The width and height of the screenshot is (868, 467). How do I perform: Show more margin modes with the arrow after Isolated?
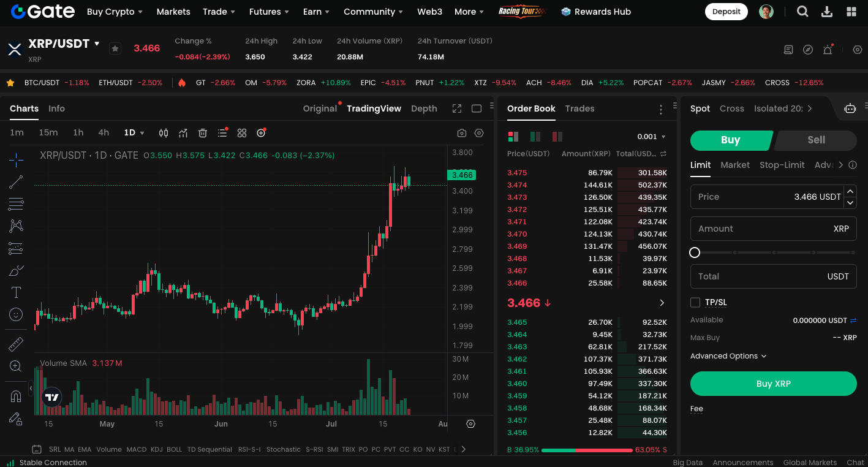810,108
